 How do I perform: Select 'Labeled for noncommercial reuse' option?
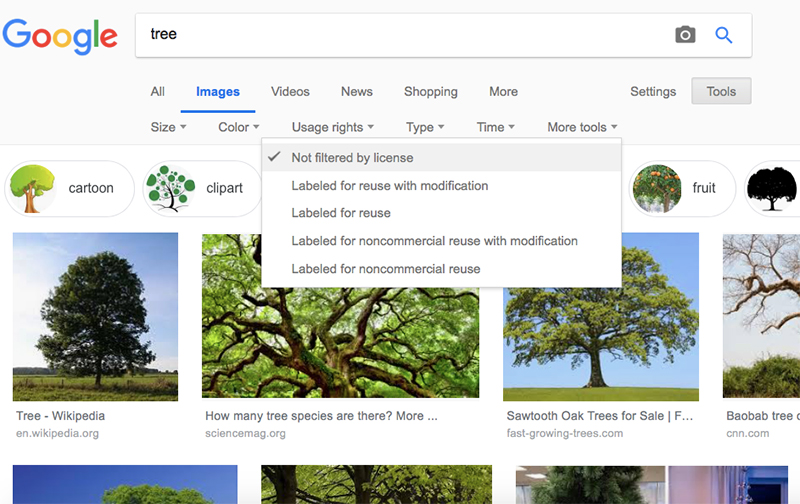[x=385, y=269]
